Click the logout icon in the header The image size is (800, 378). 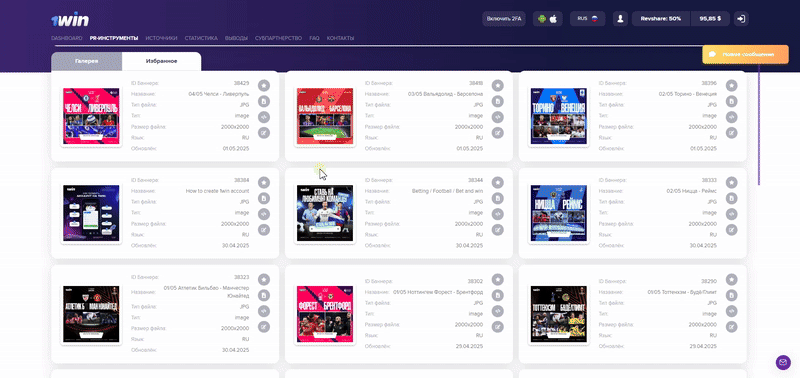coord(741,19)
